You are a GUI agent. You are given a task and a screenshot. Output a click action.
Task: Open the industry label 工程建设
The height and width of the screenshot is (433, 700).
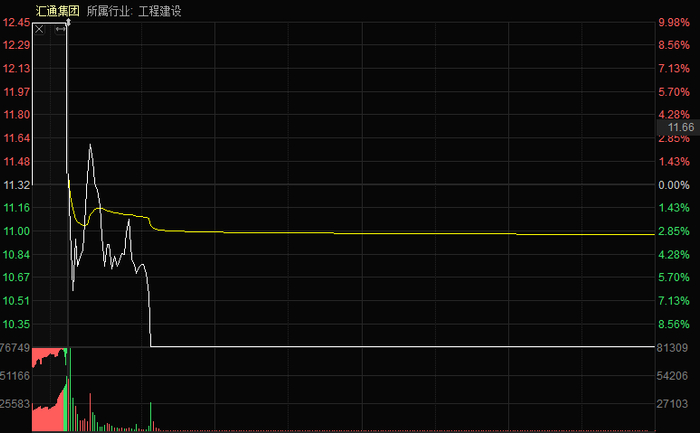160,11
